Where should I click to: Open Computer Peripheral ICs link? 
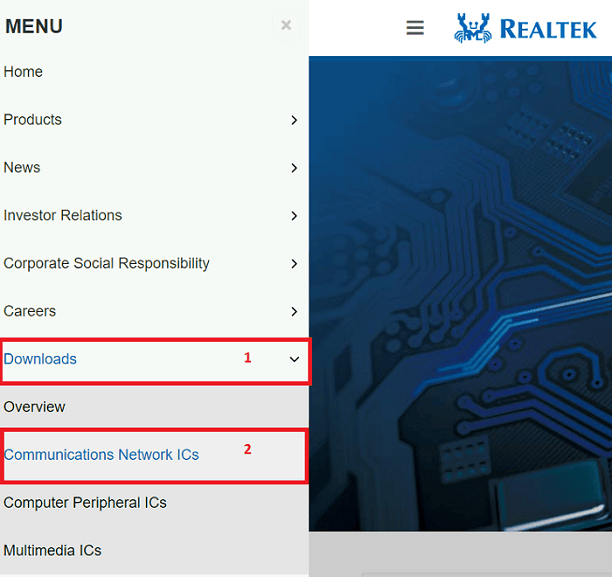[85, 503]
